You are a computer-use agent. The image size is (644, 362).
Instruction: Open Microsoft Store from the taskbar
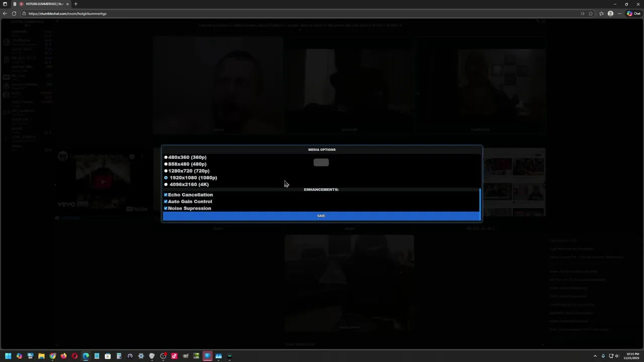pyautogui.click(x=108, y=356)
